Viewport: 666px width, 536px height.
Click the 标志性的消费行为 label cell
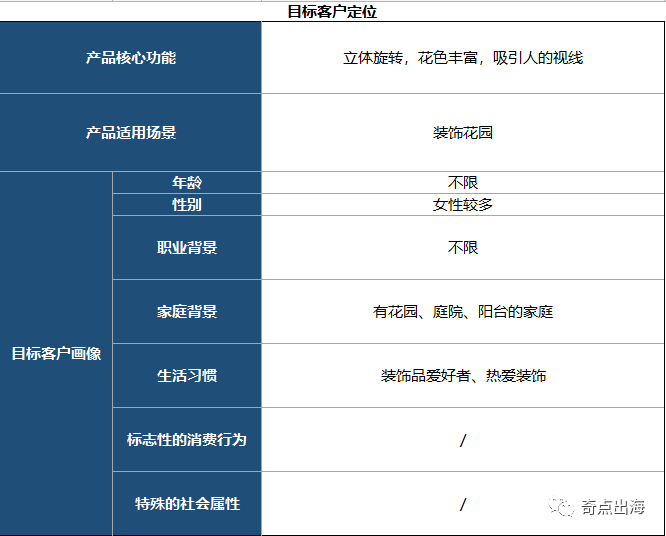pyautogui.click(x=187, y=440)
